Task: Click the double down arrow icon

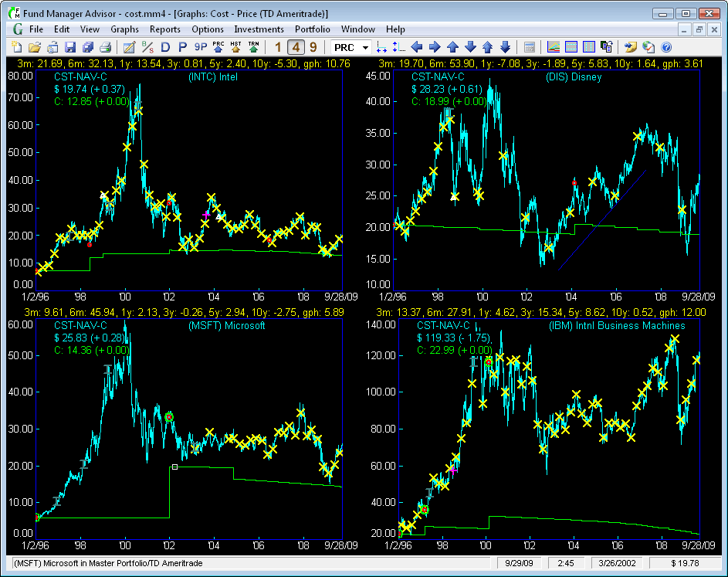Action: pos(505,47)
